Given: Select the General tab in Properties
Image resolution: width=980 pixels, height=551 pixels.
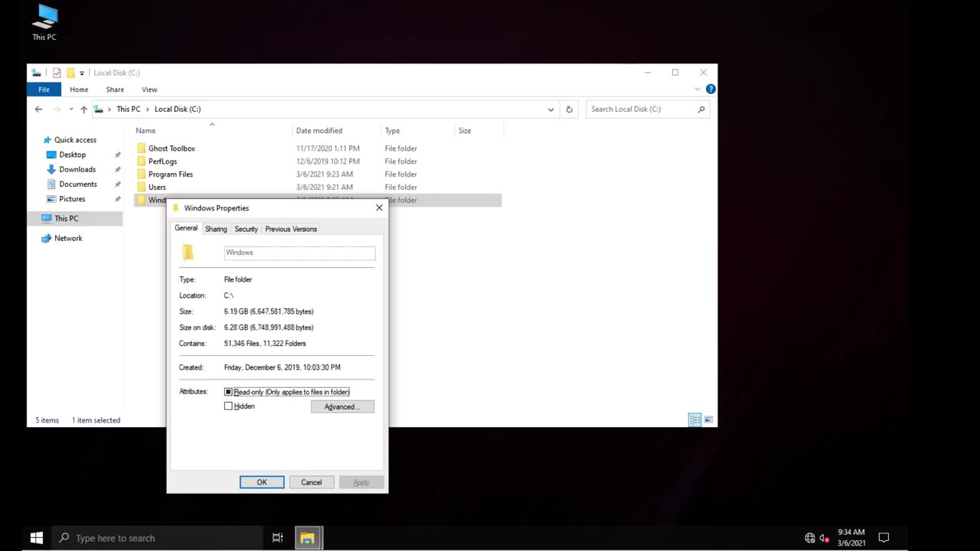Looking at the screenshot, I should click(186, 228).
